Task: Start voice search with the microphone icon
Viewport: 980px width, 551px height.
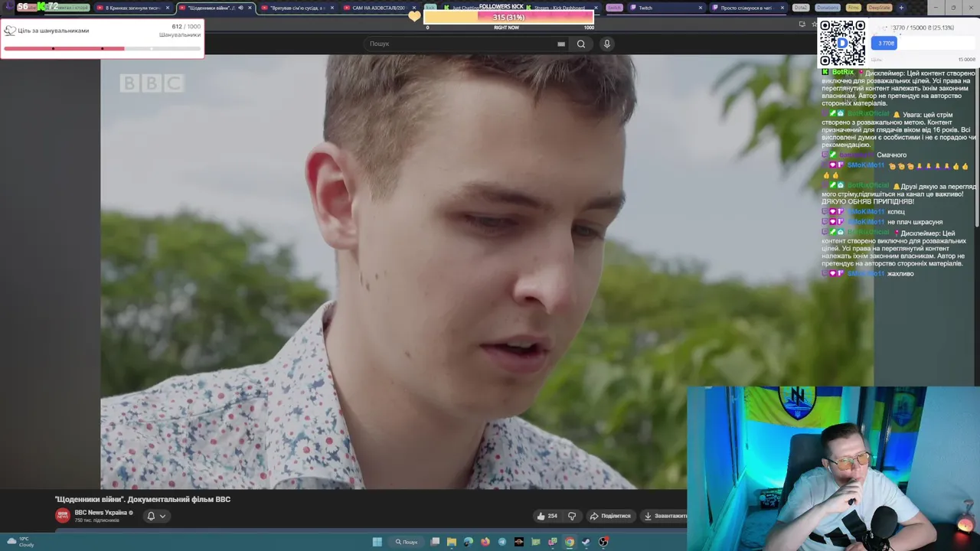Action: (x=607, y=44)
